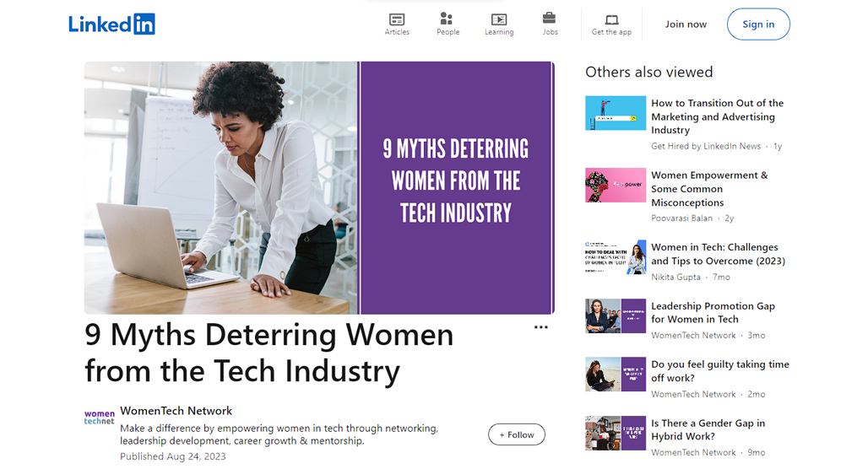The height and width of the screenshot is (469, 868).
Task: Click 'Get Hired by LinkedIn News' byline
Action: pyautogui.click(x=706, y=147)
